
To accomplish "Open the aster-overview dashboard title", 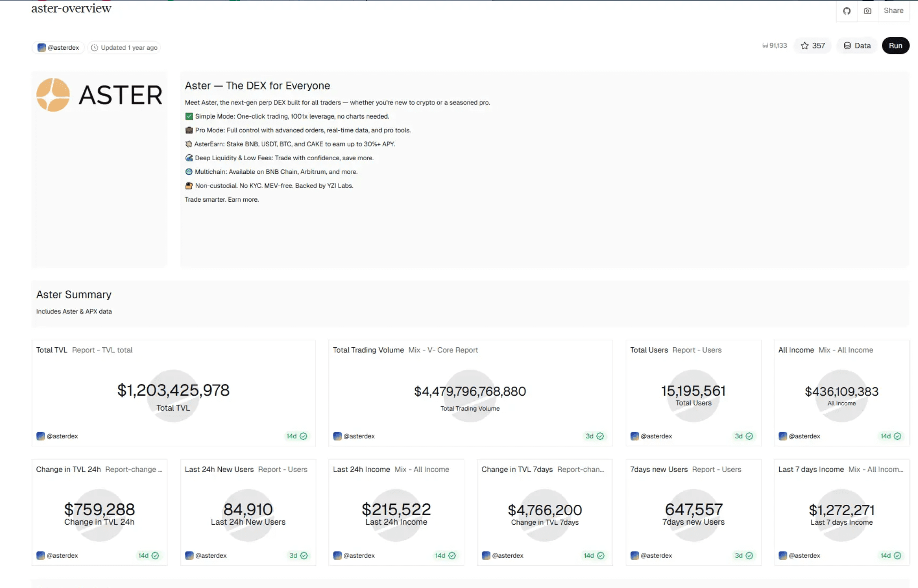I will coord(71,8).
